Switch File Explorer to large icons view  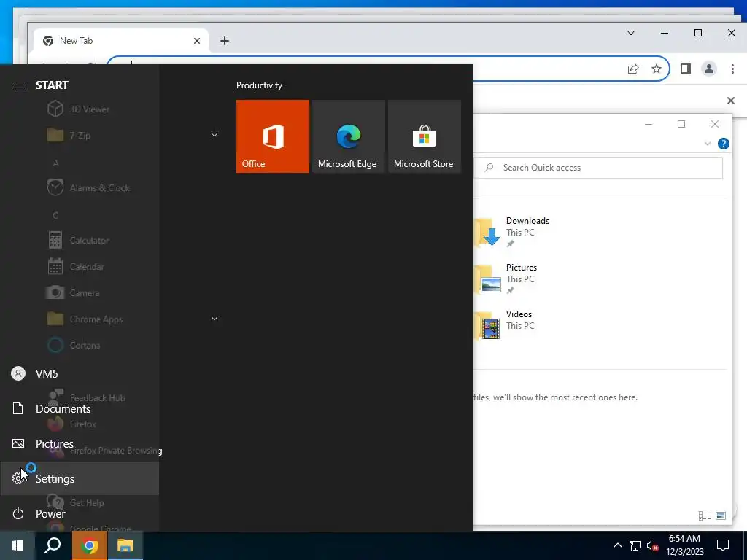[721, 516]
